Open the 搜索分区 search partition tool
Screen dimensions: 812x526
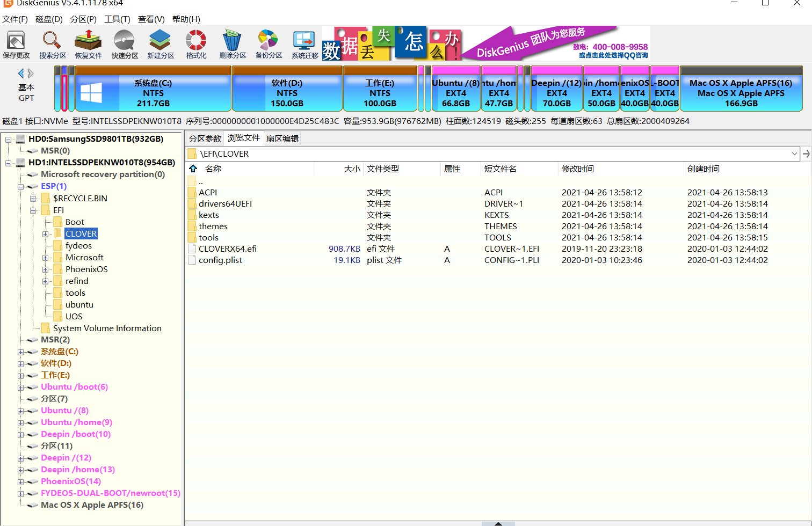52,44
